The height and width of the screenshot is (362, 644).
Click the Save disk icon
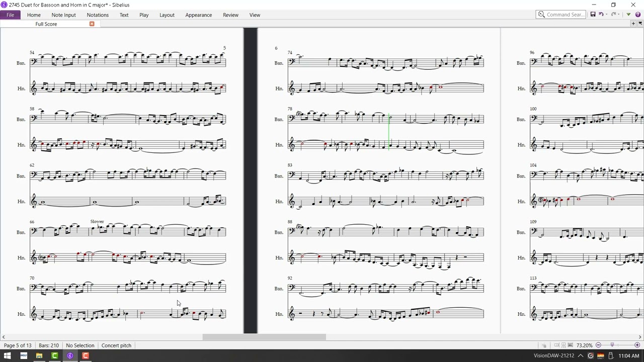click(593, 15)
